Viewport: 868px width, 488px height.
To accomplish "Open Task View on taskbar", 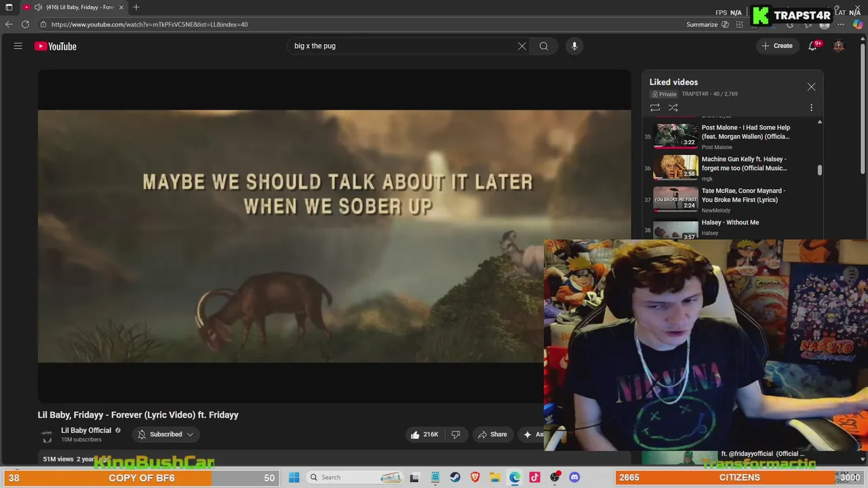I will (414, 477).
